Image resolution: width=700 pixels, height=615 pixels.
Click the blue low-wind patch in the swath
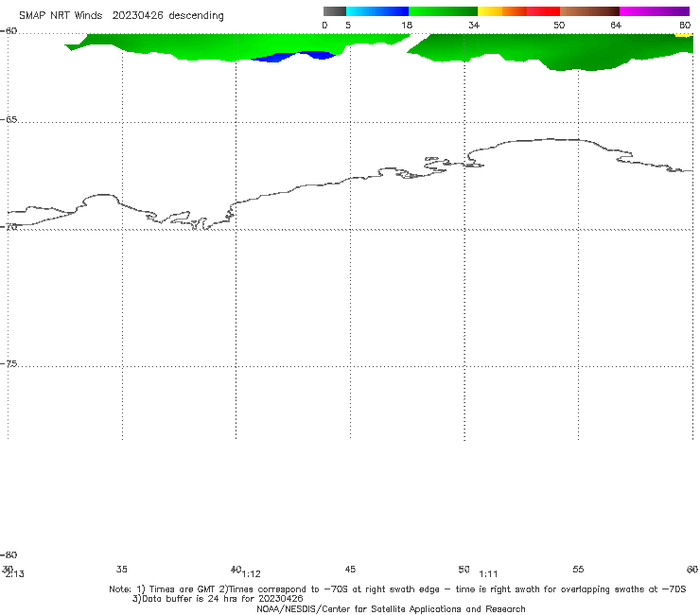pos(294,57)
